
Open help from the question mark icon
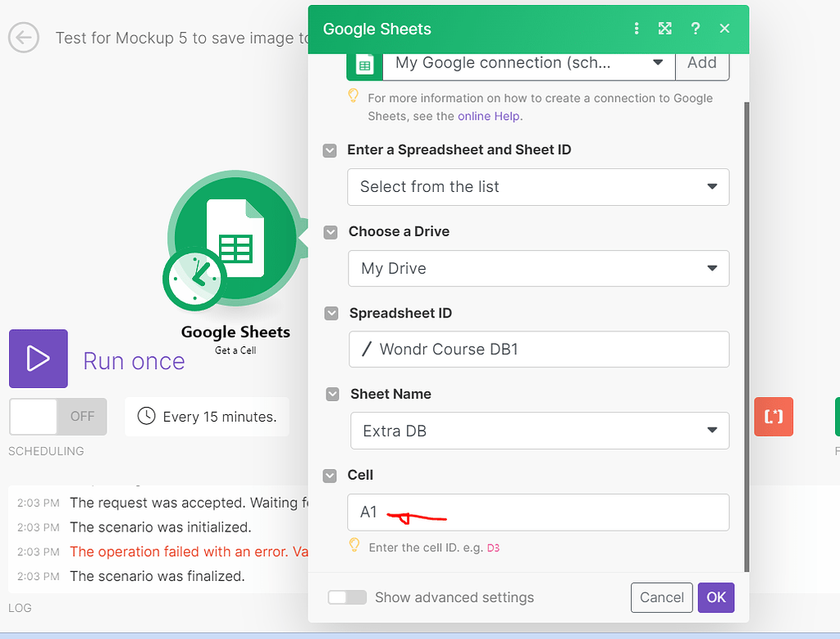click(695, 28)
